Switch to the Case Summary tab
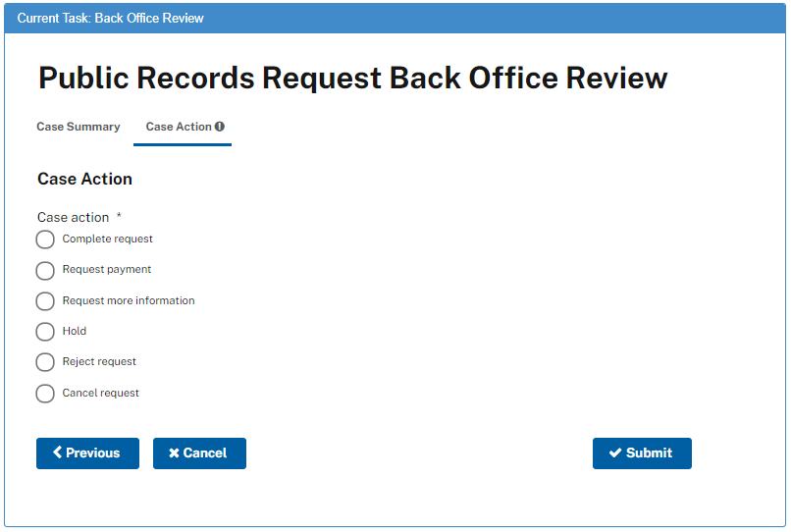Image resolution: width=791 pixels, height=532 pixels. pos(79,127)
